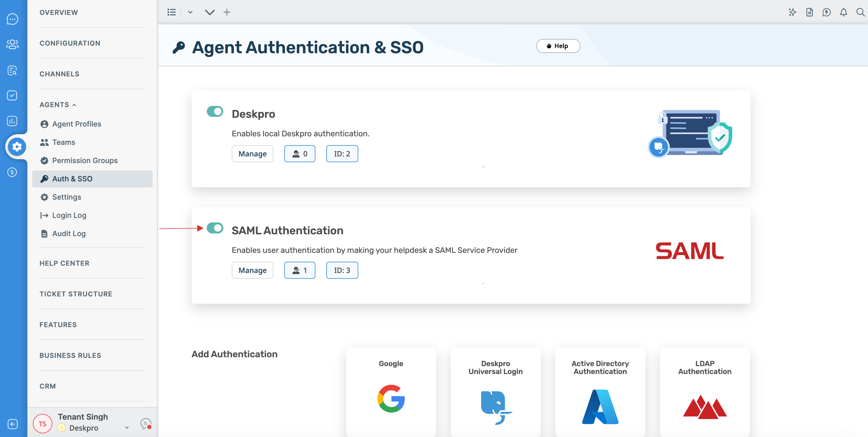Screen dimensions: 868x437
Task: Open the admin gear sidebar icon
Action: (16, 147)
